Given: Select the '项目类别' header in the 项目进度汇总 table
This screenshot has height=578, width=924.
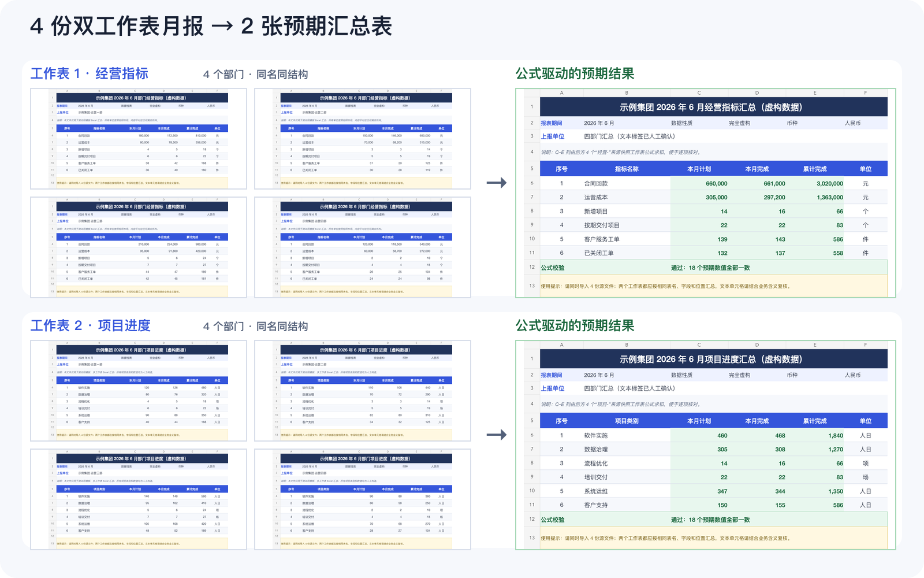Looking at the screenshot, I should click(x=627, y=421).
